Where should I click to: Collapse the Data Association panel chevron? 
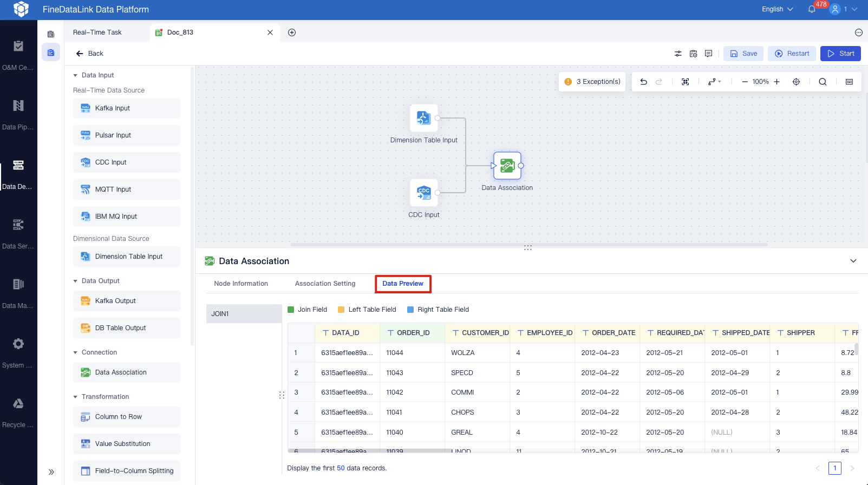pyautogui.click(x=853, y=261)
